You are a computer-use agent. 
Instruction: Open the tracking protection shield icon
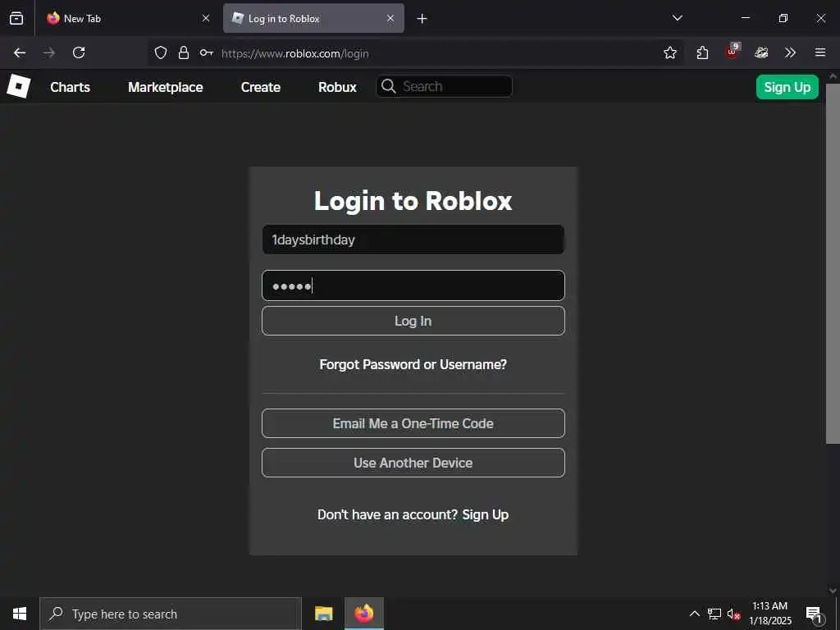point(161,52)
